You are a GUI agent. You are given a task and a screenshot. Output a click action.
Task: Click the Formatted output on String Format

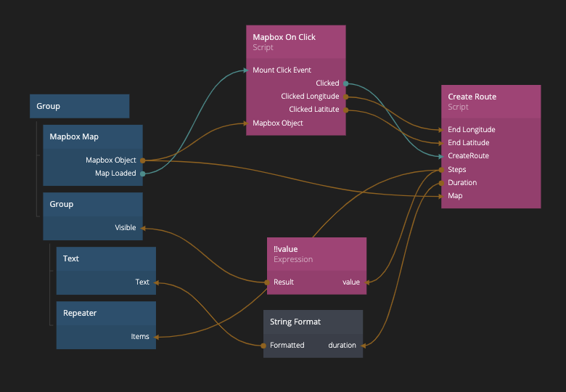(264, 346)
